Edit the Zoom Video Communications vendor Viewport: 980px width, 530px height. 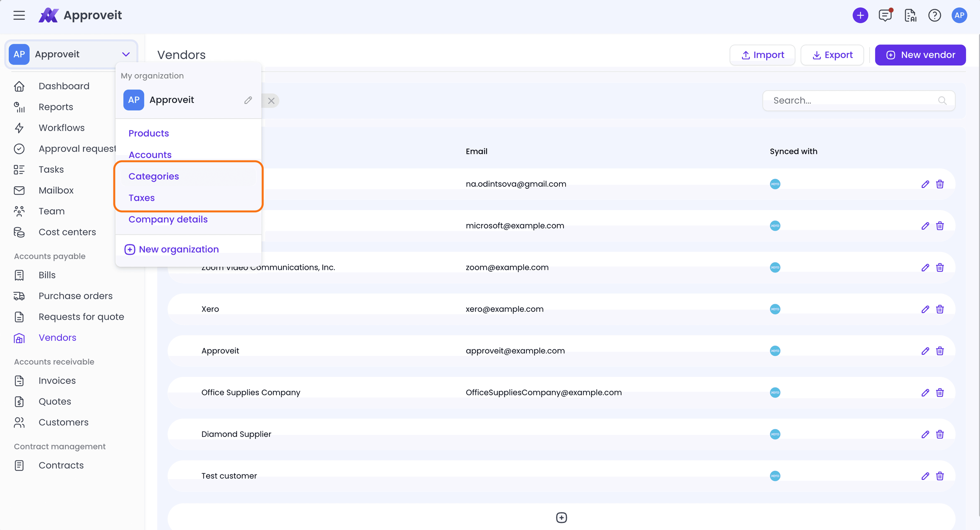coord(925,268)
